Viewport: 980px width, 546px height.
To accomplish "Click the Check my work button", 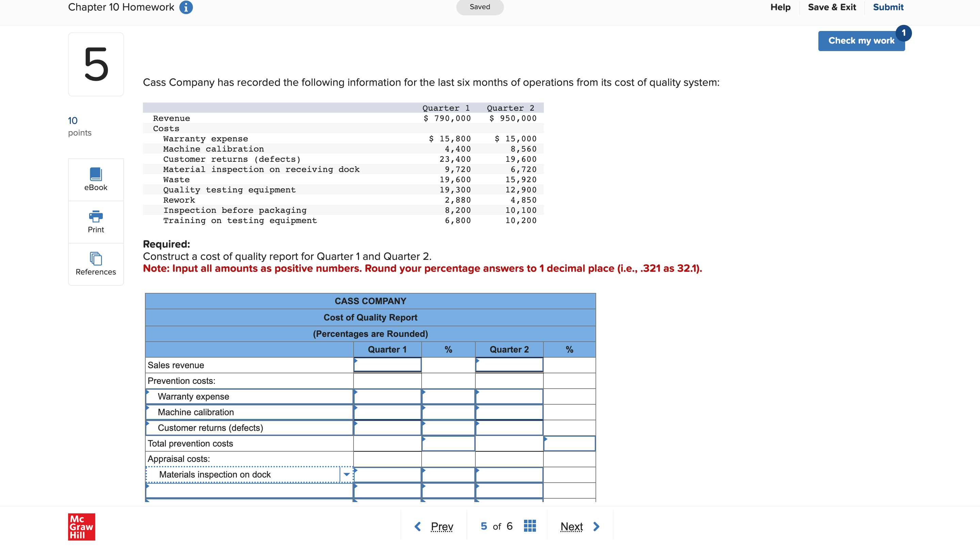I will [x=861, y=41].
